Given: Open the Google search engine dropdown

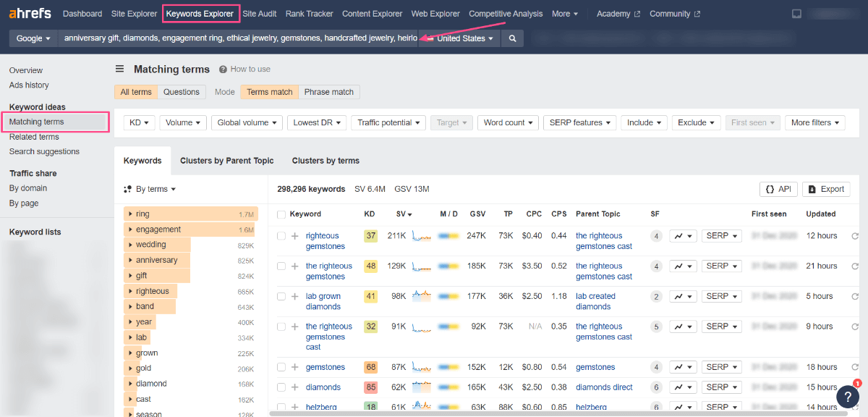Looking at the screenshot, I should pos(33,38).
